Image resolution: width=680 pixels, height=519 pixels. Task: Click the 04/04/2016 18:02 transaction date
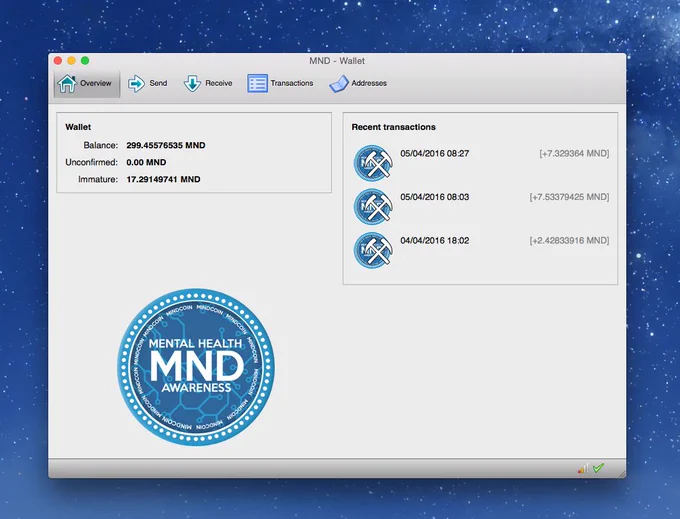[435, 241]
